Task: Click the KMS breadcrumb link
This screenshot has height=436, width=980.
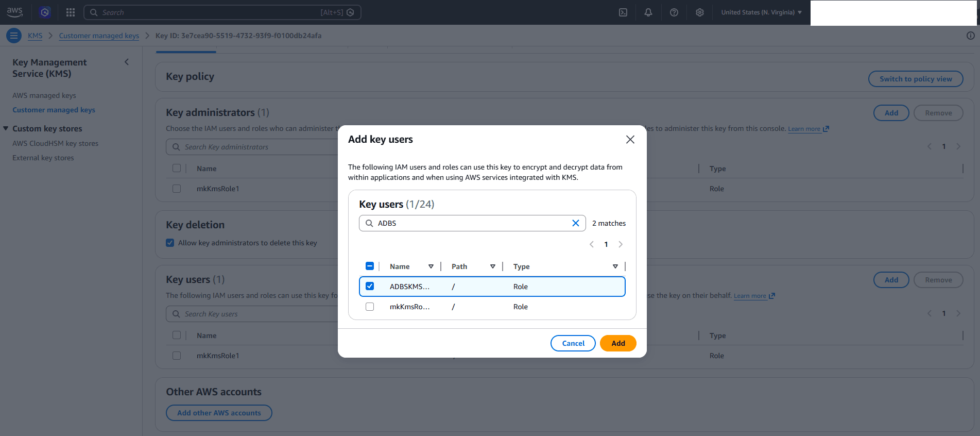Action: [35, 36]
